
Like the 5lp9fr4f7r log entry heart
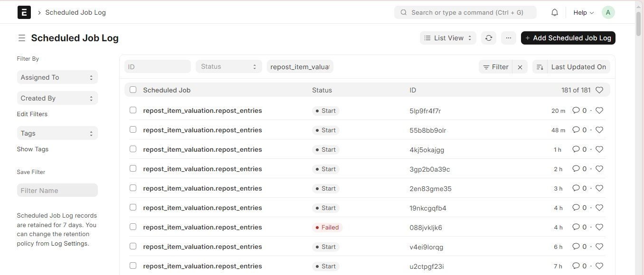click(599, 110)
